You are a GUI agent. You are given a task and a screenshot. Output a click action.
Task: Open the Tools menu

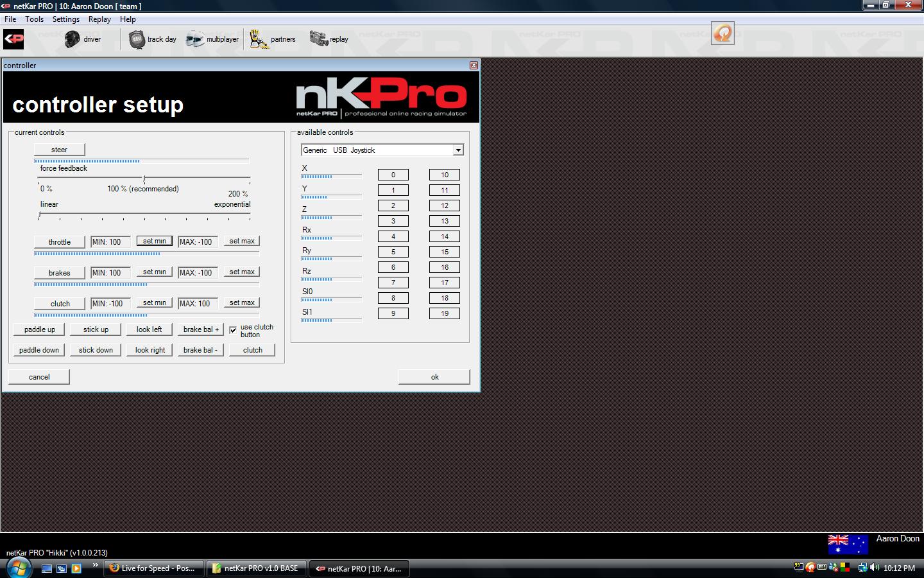[35, 19]
